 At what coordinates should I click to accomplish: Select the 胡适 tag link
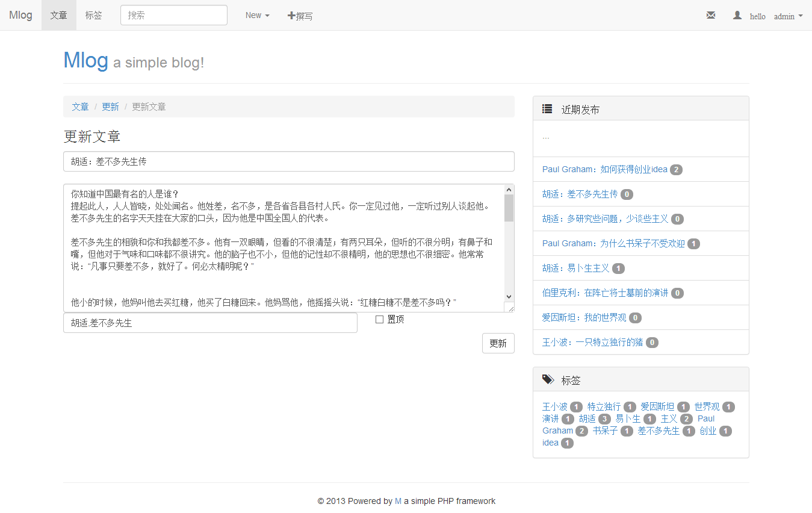[x=587, y=418]
